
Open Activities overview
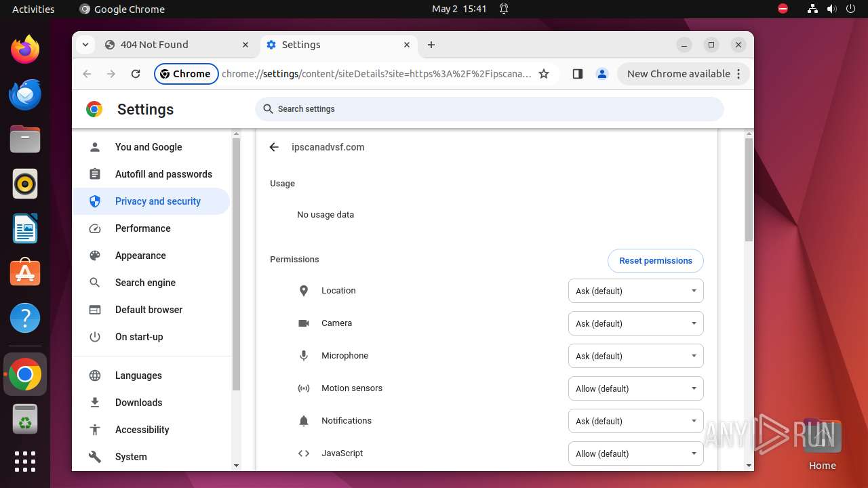33,9
